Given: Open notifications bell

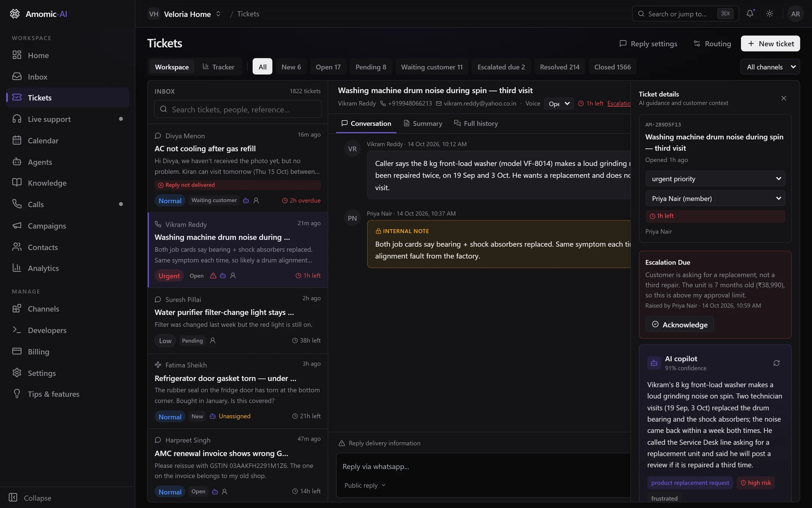Looking at the screenshot, I should coord(750,14).
